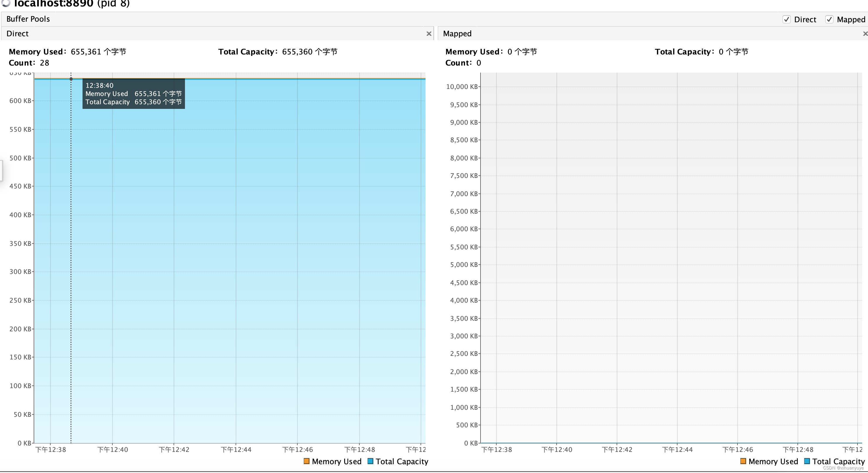Image resolution: width=868 pixels, height=473 pixels.
Task: Click the Buffer Pools section header
Action: pos(28,19)
